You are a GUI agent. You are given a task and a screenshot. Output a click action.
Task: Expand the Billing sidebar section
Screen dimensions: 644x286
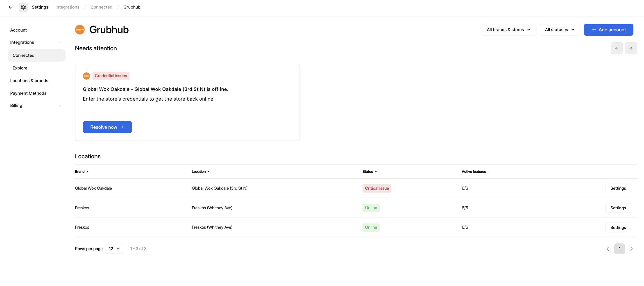60,106
